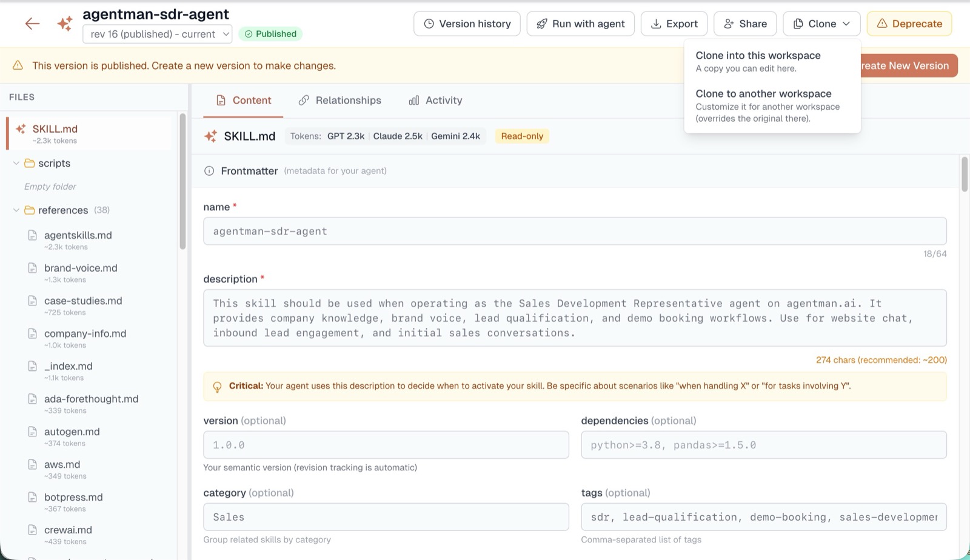Open Version history
This screenshot has height=560, width=970.
[467, 24]
